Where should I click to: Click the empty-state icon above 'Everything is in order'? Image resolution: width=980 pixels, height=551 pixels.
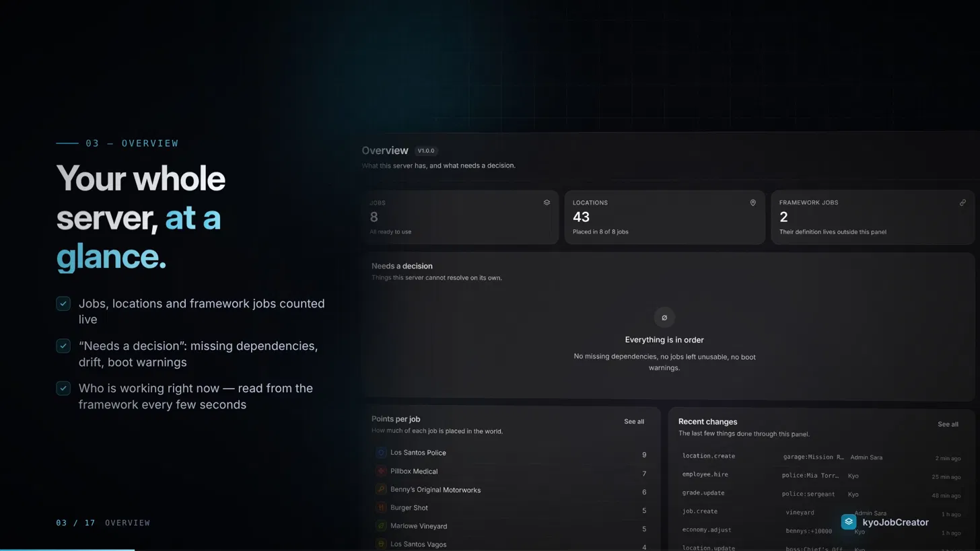664,318
